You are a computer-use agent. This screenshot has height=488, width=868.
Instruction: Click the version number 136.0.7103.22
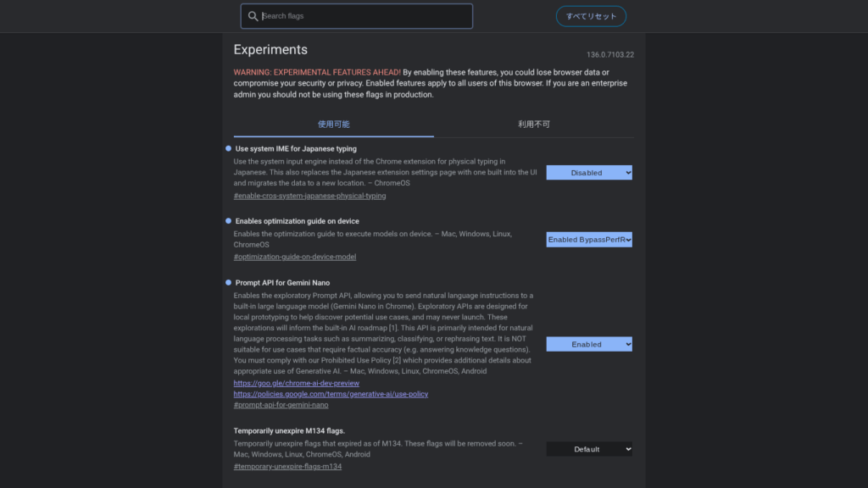pos(609,54)
